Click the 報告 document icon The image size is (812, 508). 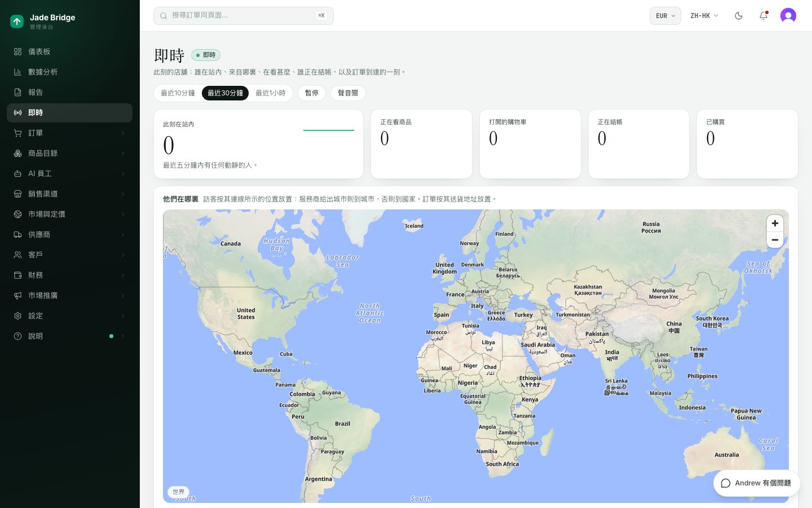pyautogui.click(x=18, y=93)
